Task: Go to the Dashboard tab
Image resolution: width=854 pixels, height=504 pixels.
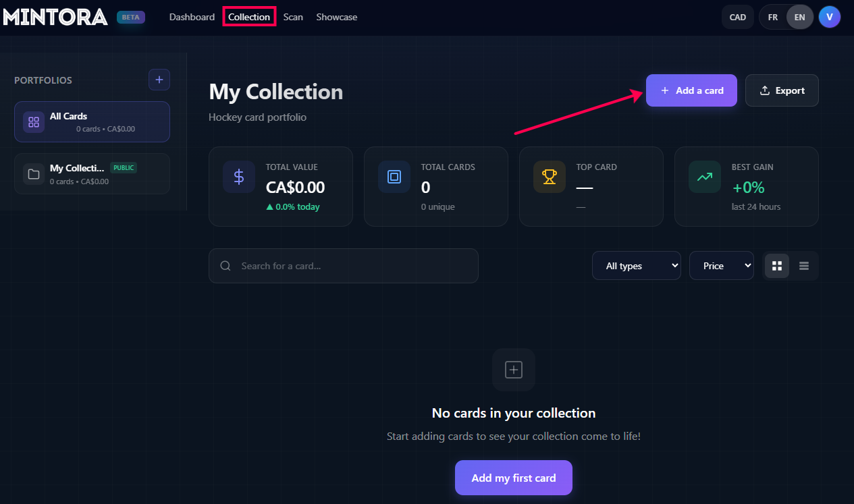Action: click(192, 17)
